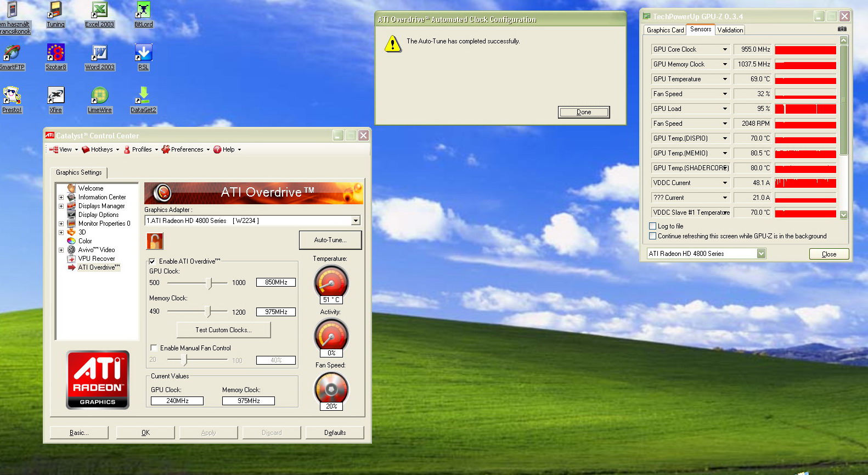Open the Profiles menu
This screenshot has height=475, width=868.
(140, 149)
